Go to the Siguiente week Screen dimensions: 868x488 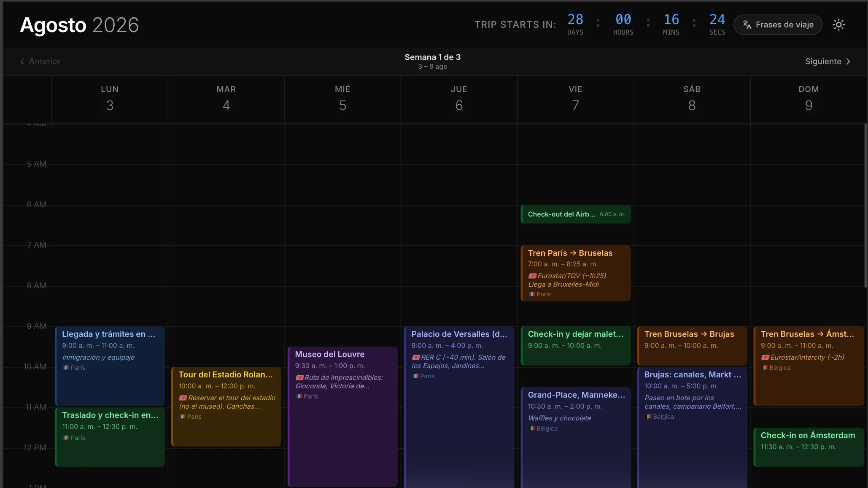pyautogui.click(x=828, y=61)
